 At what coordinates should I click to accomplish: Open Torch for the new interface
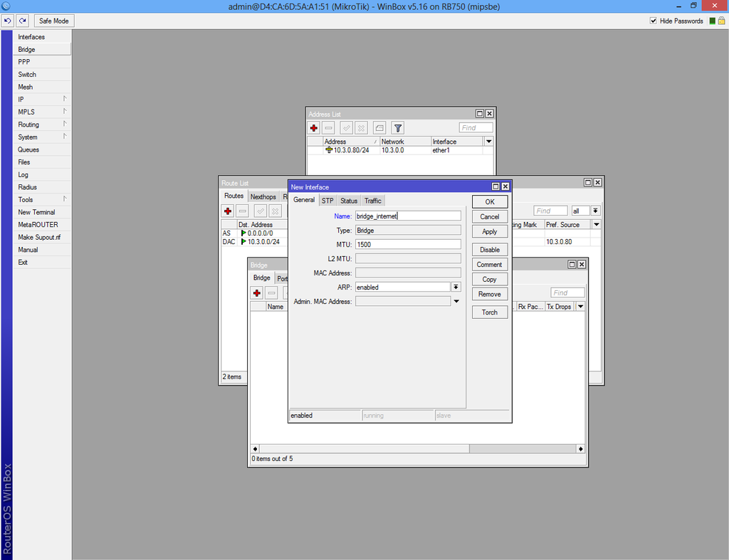489,312
